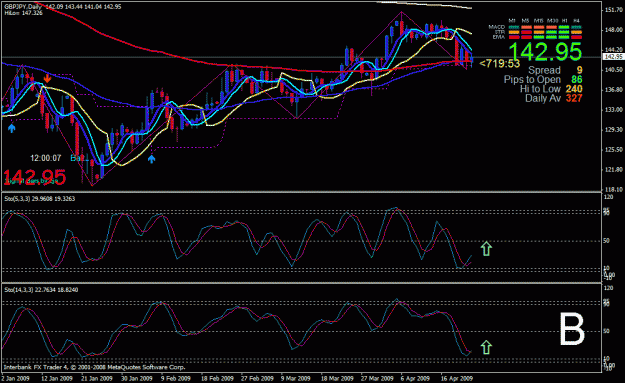Click the 118.10 price axis label

pyautogui.click(x=613, y=189)
